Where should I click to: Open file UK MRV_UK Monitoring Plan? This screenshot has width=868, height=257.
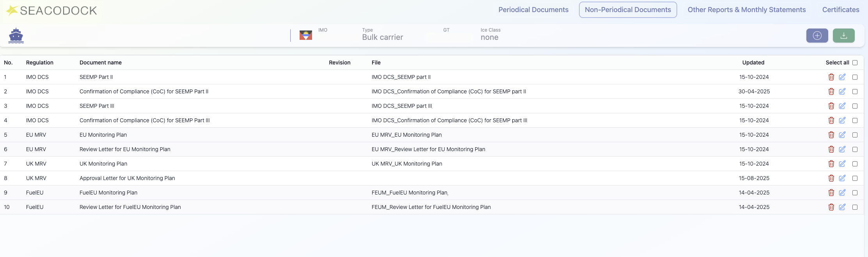click(x=406, y=164)
